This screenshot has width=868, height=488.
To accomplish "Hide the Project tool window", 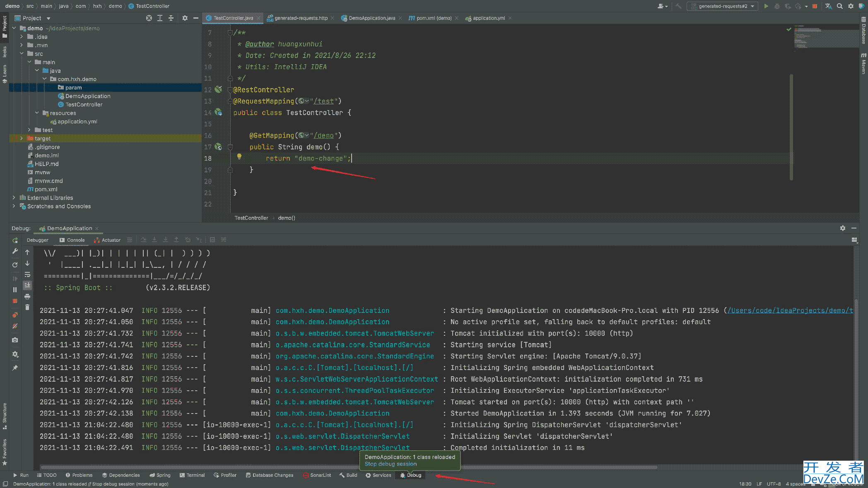I will pyautogui.click(x=195, y=18).
